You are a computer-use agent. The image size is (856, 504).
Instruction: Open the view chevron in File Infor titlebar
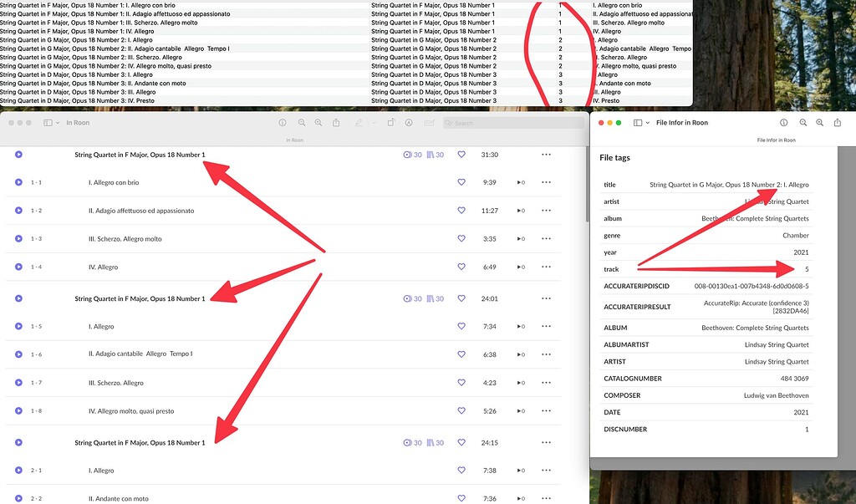point(647,122)
